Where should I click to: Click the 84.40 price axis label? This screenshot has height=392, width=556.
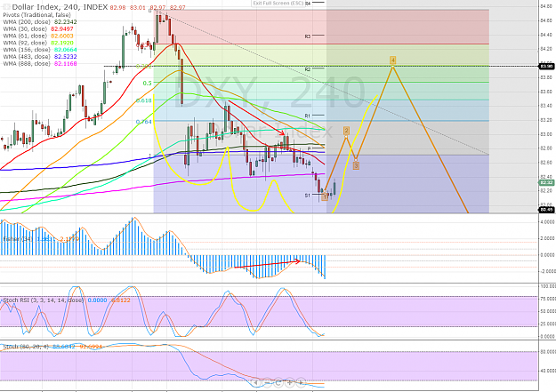(546, 35)
